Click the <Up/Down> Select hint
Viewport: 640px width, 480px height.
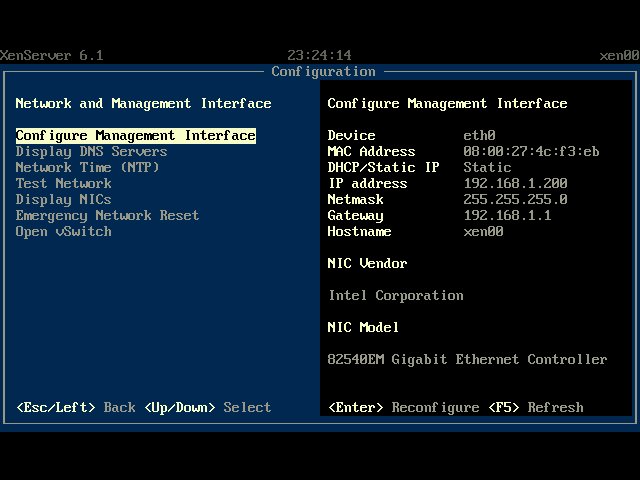208,407
